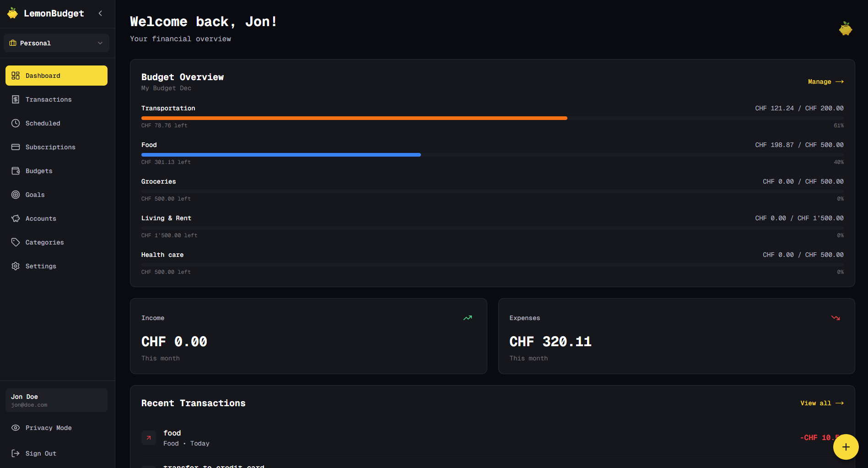Screen dimensions: 868x468
Task: Open Subscriptions from the sidebar
Action: click(x=50, y=147)
